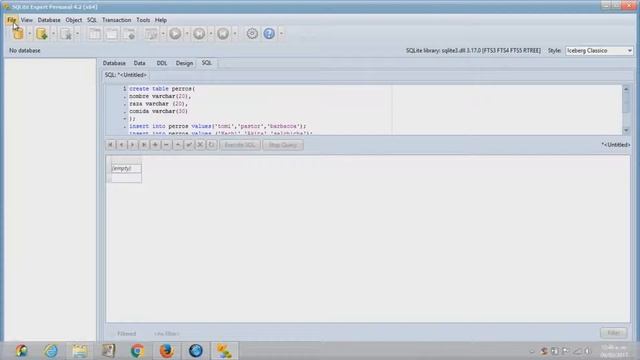Click the Next Record navigator button
The height and width of the screenshot is (360, 640).
pos(133,145)
